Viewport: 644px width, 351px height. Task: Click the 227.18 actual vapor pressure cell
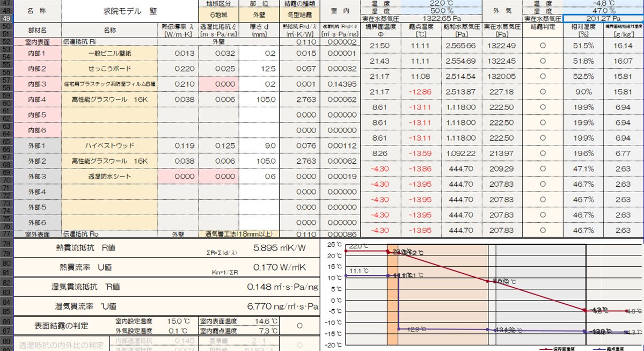click(502, 92)
